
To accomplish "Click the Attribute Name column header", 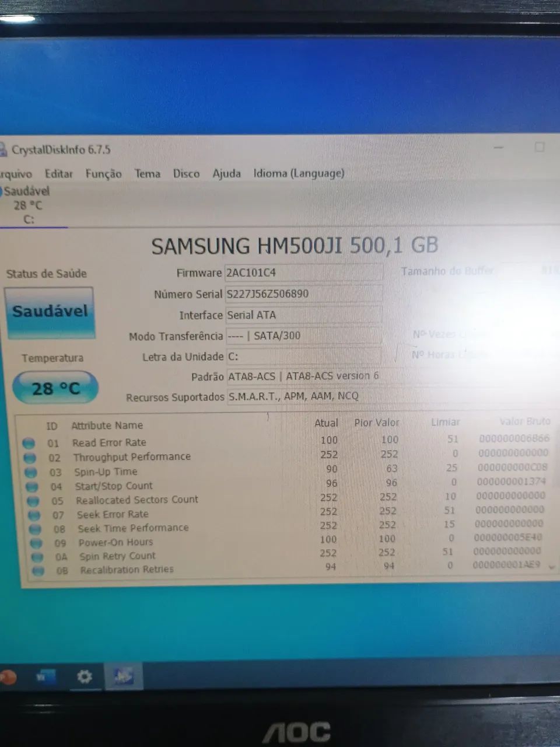I will [107, 425].
